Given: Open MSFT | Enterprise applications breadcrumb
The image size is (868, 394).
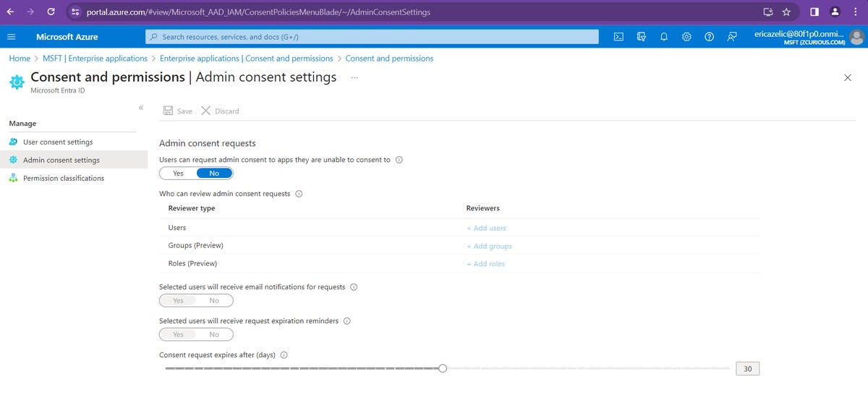Looking at the screenshot, I should (x=95, y=59).
